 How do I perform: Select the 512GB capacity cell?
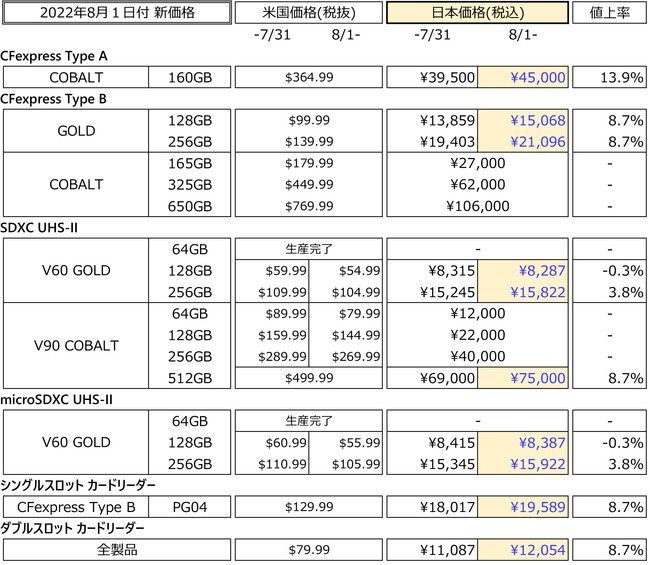pyautogui.click(x=190, y=377)
